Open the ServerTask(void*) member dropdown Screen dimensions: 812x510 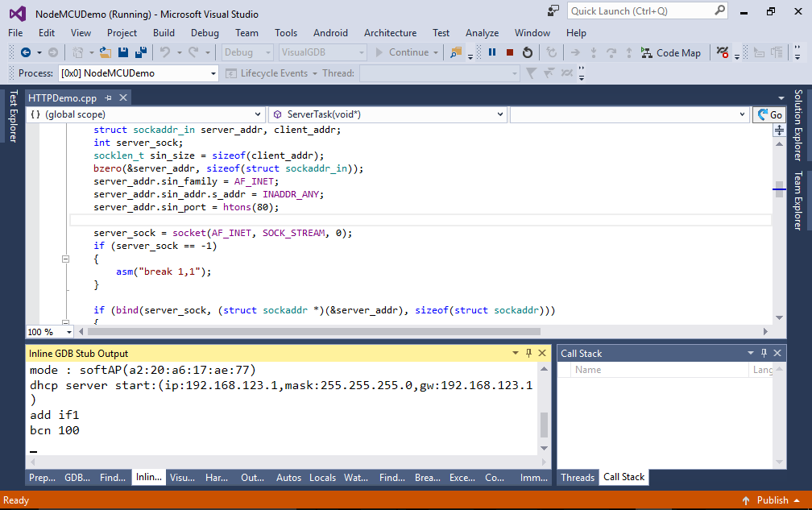coord(387,114)
